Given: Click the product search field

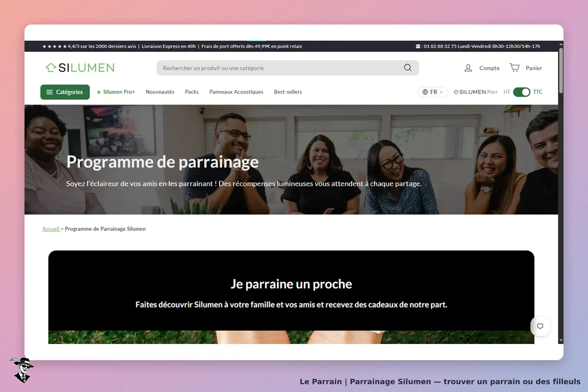Looking at the screenshot, I should (x=288, y=68).
